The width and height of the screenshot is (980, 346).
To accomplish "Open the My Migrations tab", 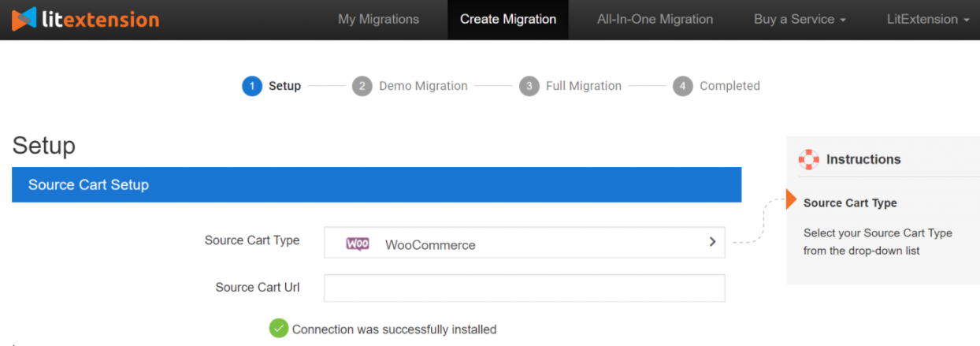I will pyautogui.click(x=378, y=19).
